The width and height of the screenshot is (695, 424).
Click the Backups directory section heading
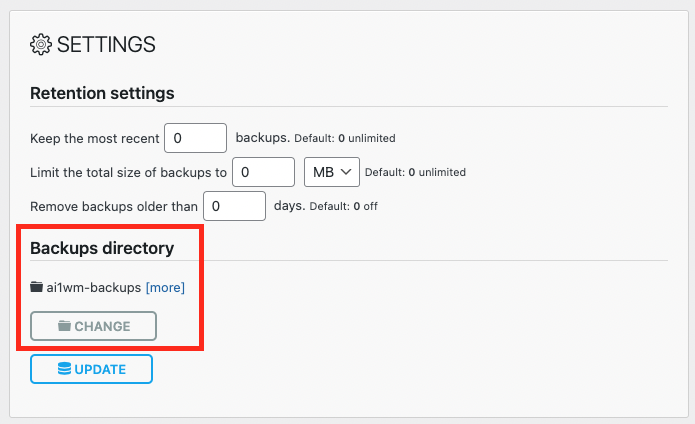pos(102,248)
